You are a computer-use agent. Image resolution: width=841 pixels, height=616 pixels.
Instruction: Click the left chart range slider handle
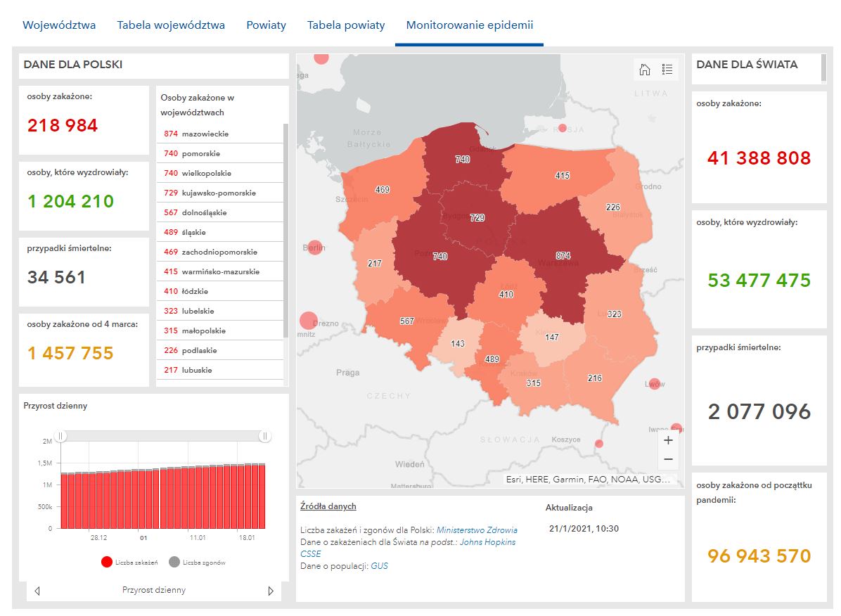click(61, 437)
